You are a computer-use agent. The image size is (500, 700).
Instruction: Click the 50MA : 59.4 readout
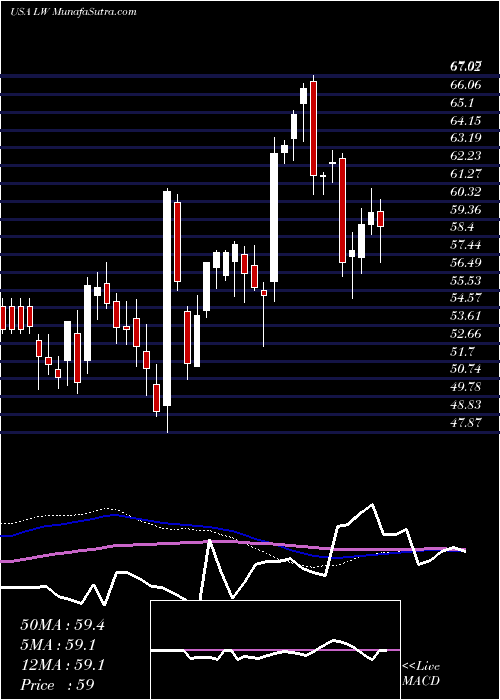(62, 625)
